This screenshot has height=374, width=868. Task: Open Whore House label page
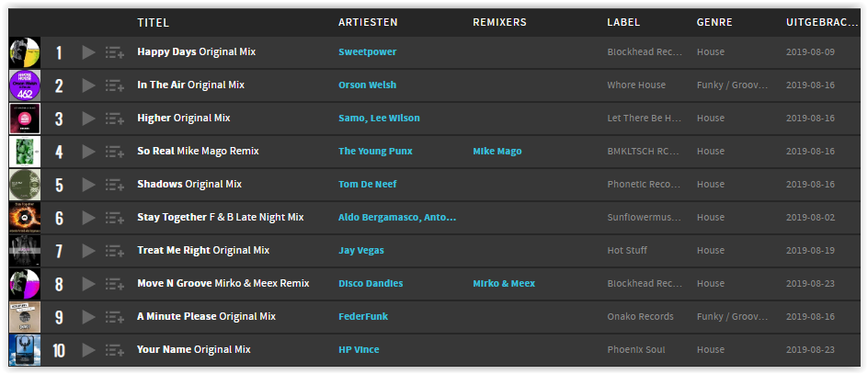[x=636, y=85]
